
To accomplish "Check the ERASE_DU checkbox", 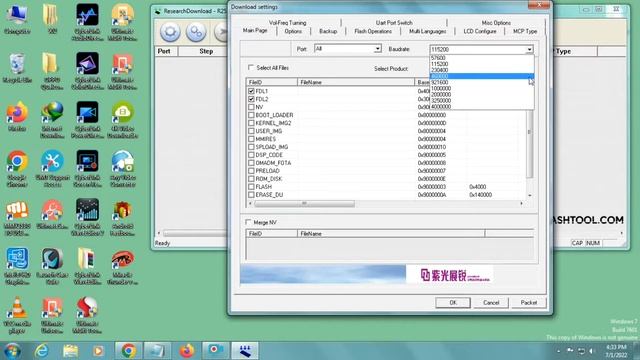I will (x=251, y=195).
